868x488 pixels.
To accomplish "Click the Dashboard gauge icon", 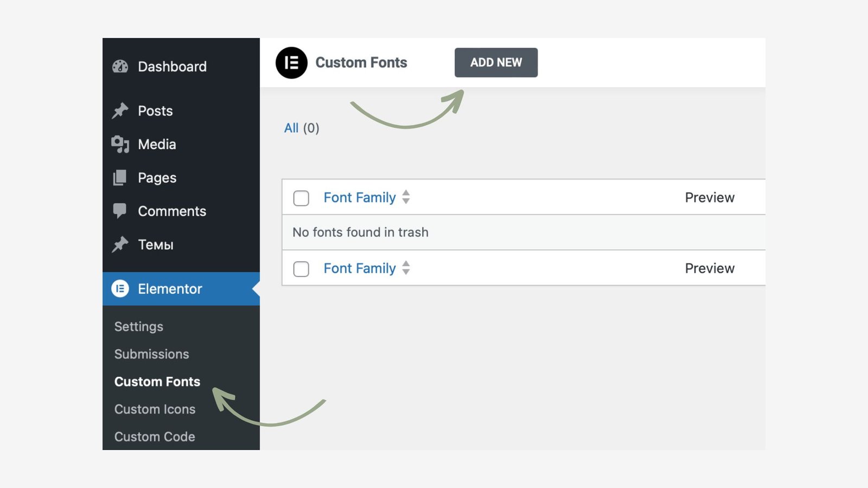I will coord(120,67).
